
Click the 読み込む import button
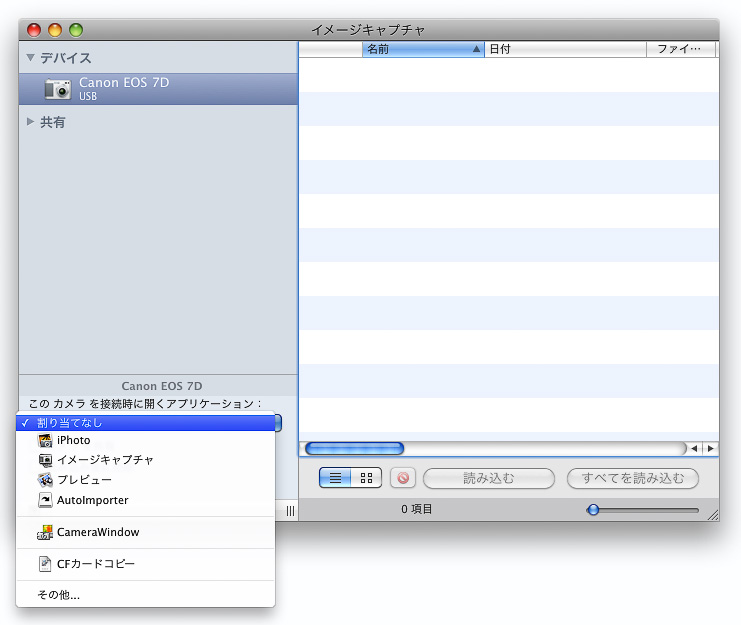tap(488, 478)
